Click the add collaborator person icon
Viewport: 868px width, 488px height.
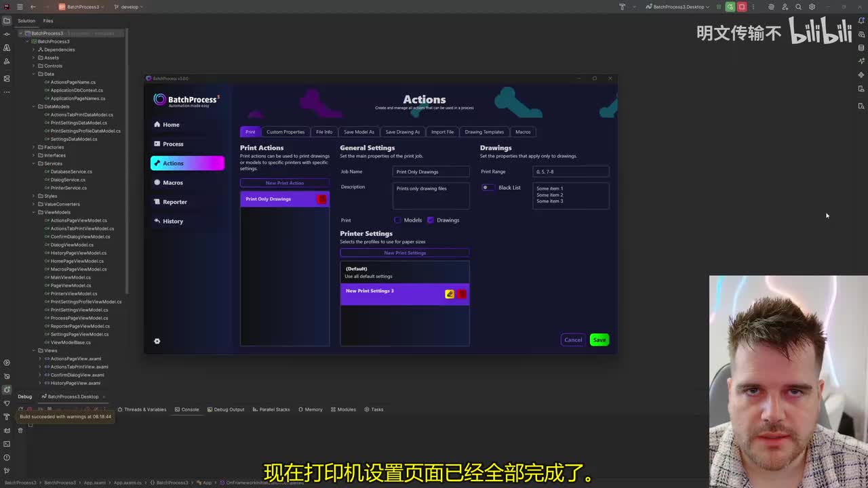pos(785,7)
